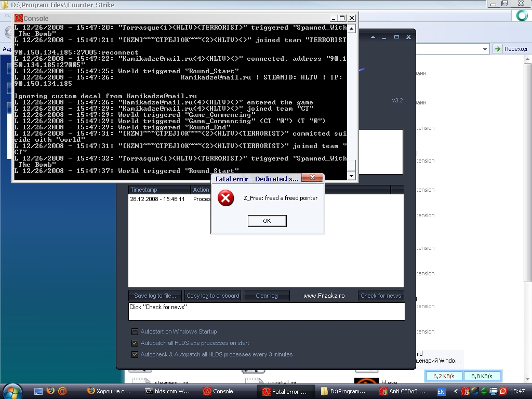532x399 pixels.
Task: Click the Explorer window scroll-up arrow
Action: [x=528, y=59]
